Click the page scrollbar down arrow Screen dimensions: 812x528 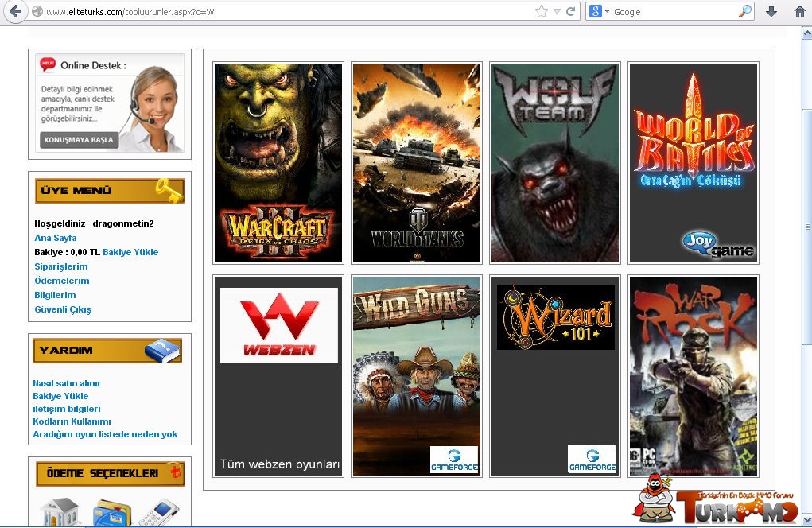pyautogui.click(x=806, y=518)
